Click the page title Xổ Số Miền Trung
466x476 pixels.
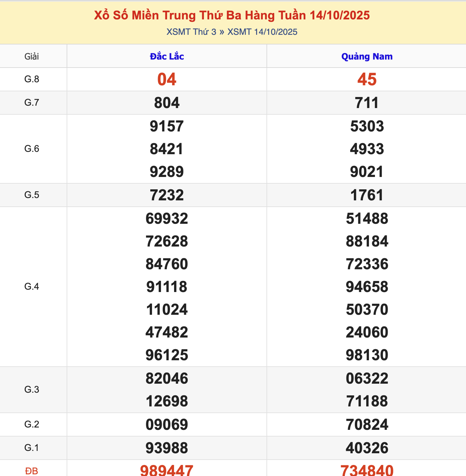(x=232, y=15)
